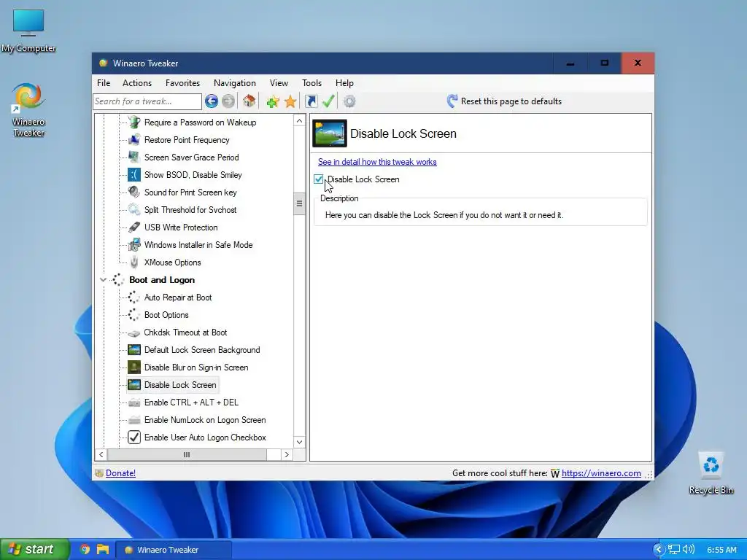Select the Winaero Tweaker desktop shortcut
This screenshot has height=560, width=747.
28,111
